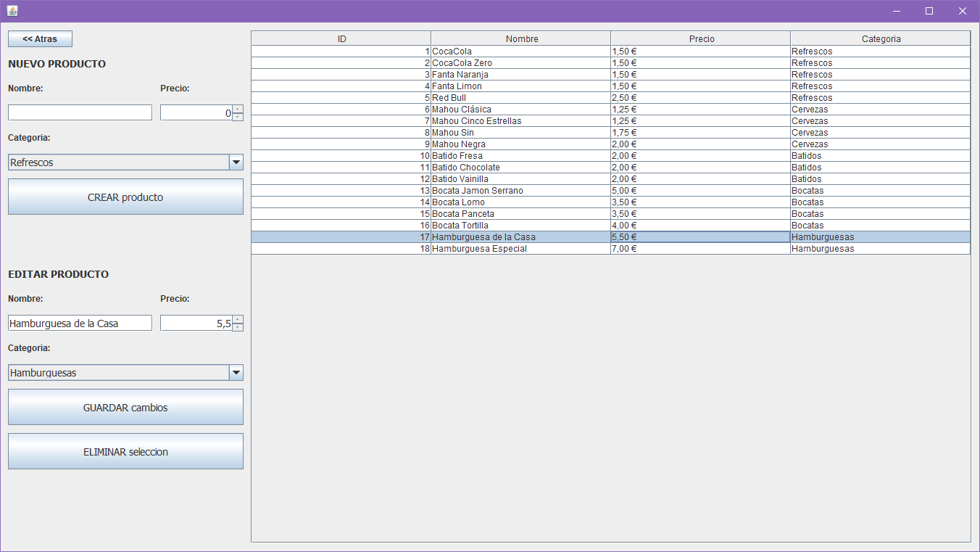Select the Fanta Limon cell
980x552 pixels.
(x=521, y=86)
